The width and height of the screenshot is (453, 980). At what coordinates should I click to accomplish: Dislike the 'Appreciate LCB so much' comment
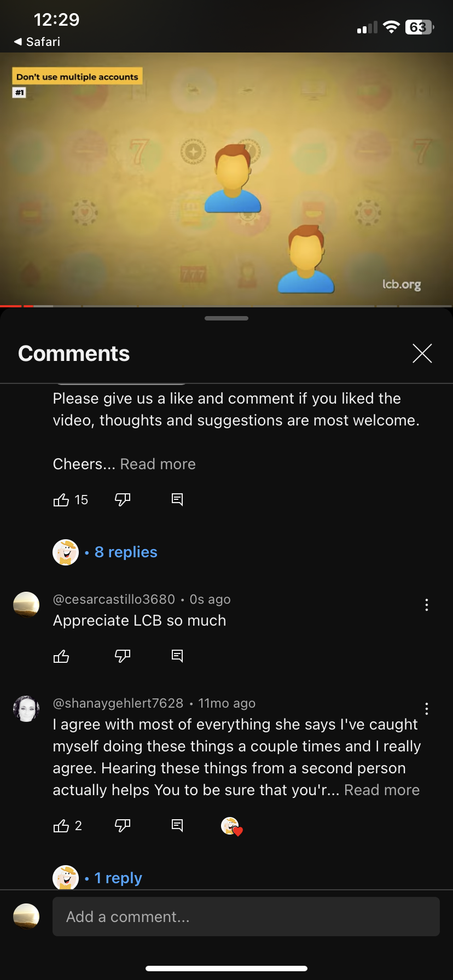click(123, 656)
